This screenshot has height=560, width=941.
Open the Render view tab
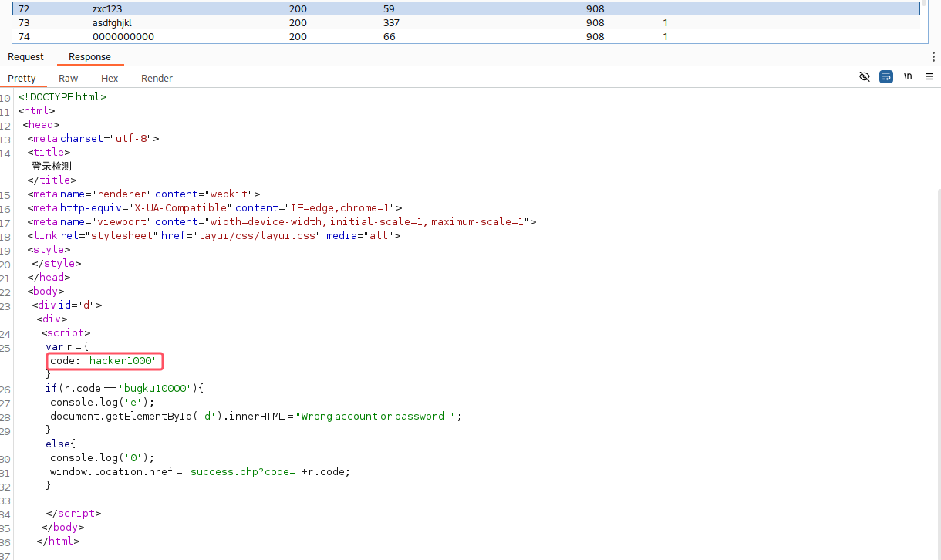point(157,78)
